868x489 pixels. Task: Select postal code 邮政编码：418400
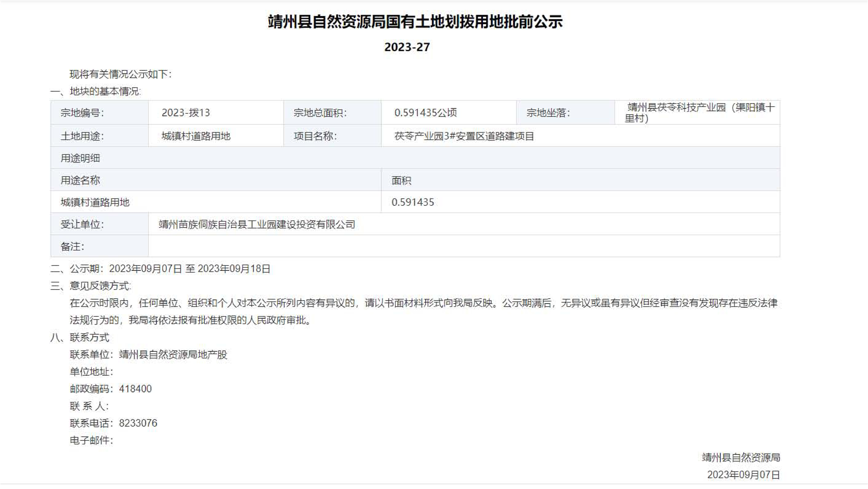click(111, 389)
